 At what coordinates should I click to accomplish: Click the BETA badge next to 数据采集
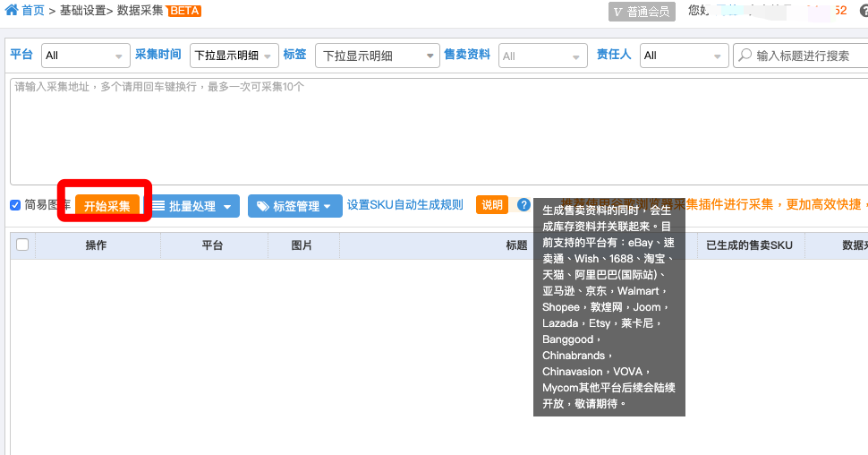[185, 11]
